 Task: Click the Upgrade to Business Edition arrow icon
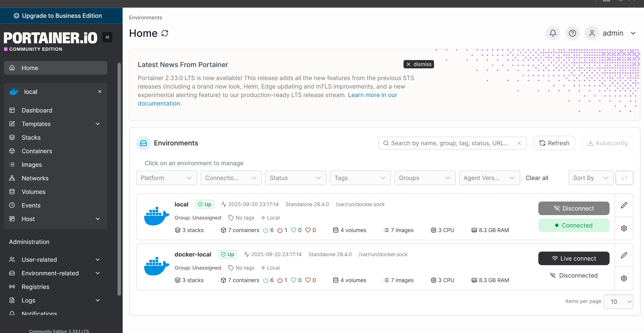click(16, 16)
